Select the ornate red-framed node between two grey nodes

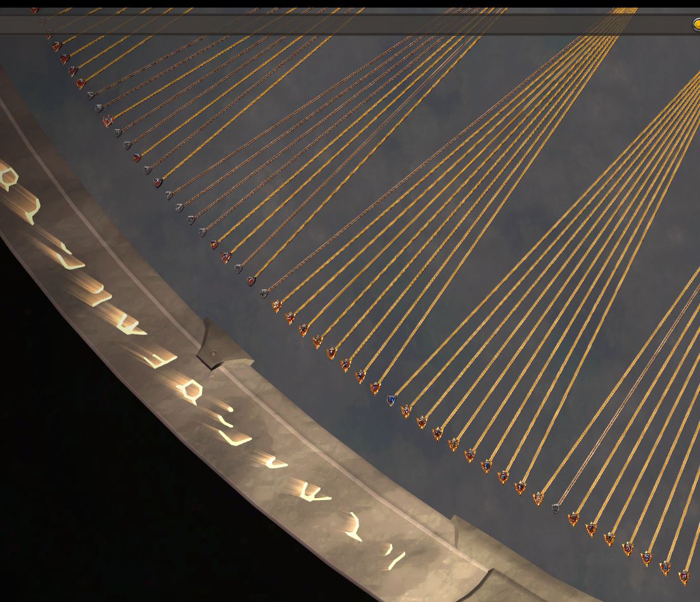tap(108, 121)
